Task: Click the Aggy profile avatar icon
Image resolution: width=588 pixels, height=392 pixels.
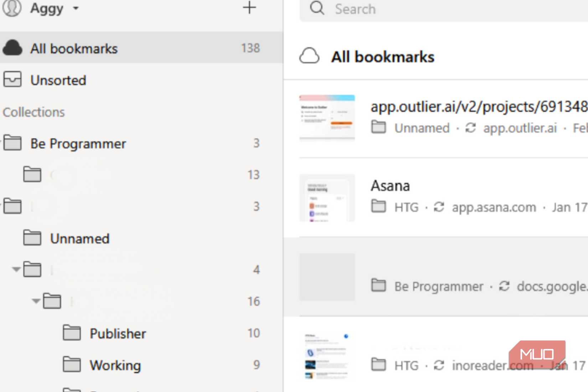Action: [x=12, y=8]
